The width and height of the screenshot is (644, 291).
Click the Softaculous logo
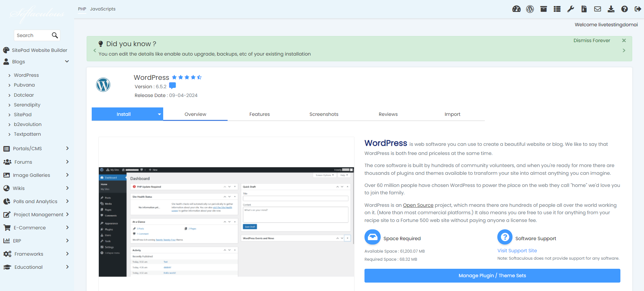pos(37,14)
